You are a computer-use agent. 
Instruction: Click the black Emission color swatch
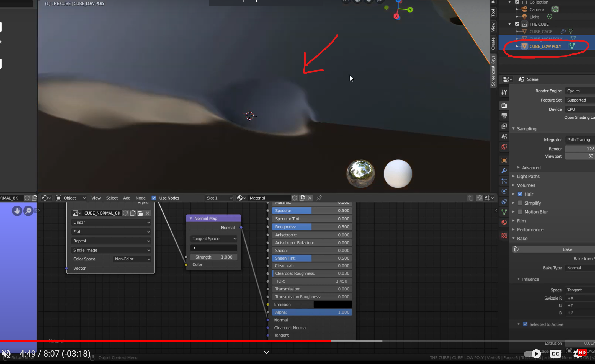point(333,304)
